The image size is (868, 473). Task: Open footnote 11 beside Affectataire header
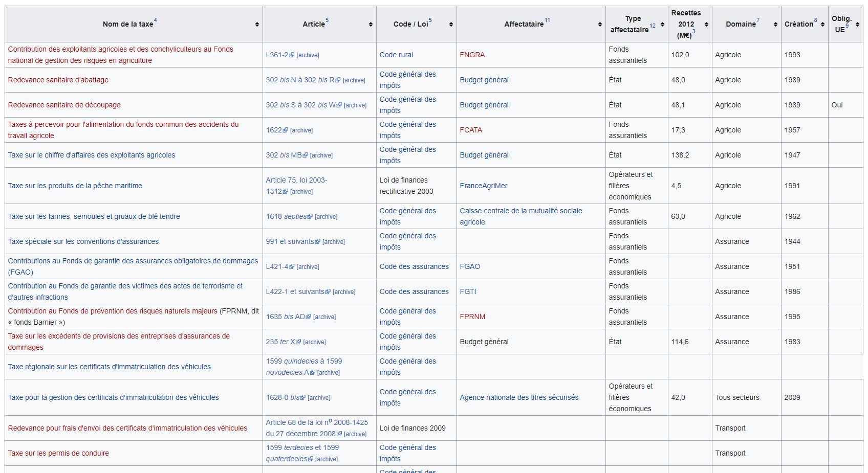click(x=547, y=20)
